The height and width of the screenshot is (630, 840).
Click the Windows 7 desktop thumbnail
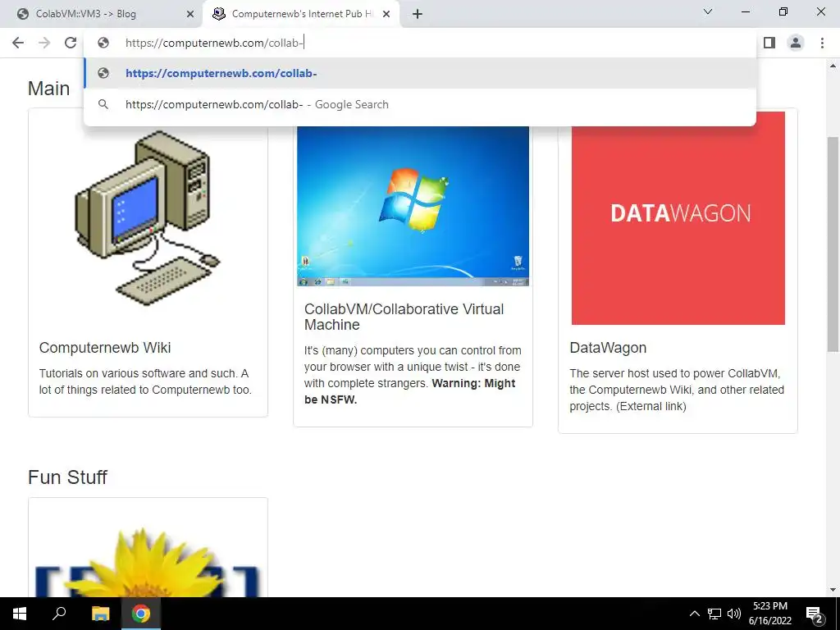tap(413, 206)
